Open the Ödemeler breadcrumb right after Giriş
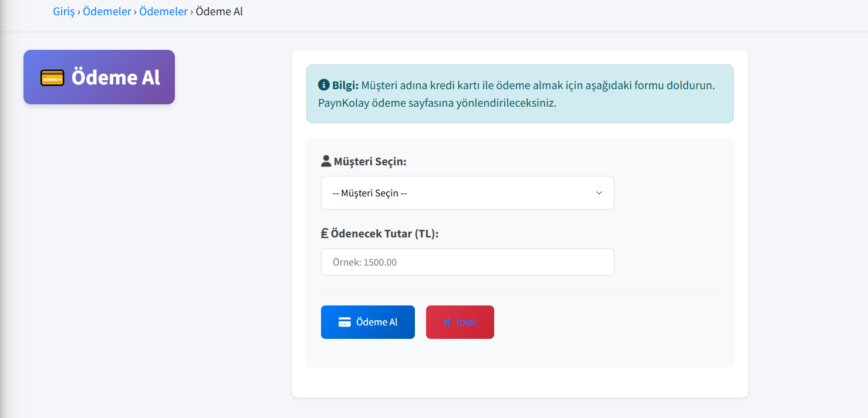Image resolution: width=868 pixels, height=418 pixels. 107,12
